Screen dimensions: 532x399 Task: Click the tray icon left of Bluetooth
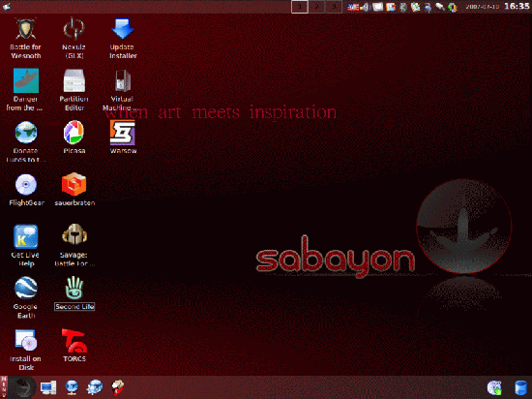(x=391, y=7)
